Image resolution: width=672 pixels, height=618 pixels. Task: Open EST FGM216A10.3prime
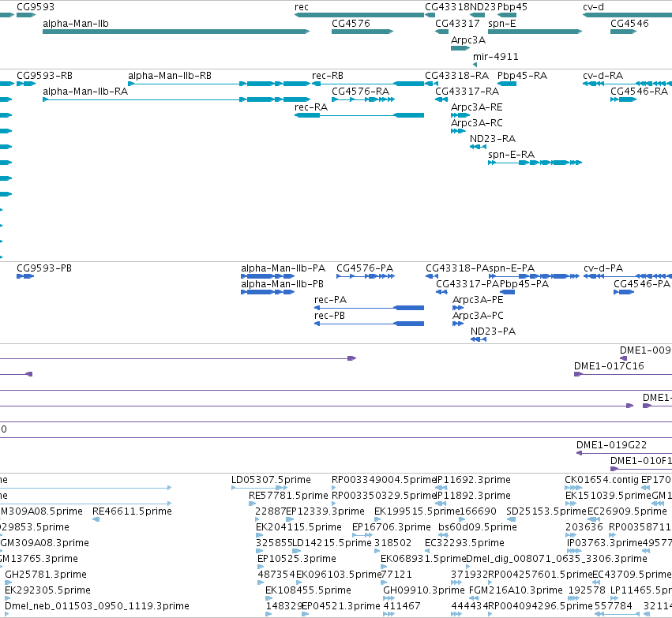pyautogui.click(x=516, y=590)
